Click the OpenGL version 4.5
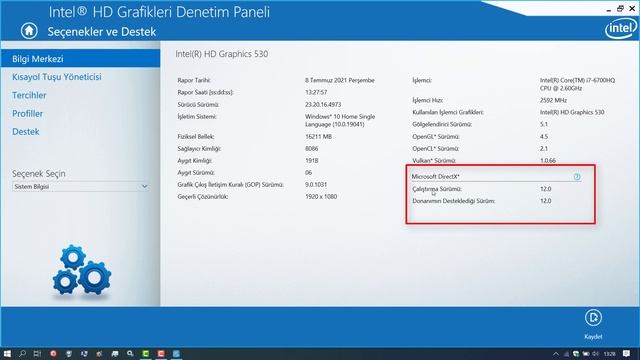Screen dimensions: 640x360 coord(544,136)
